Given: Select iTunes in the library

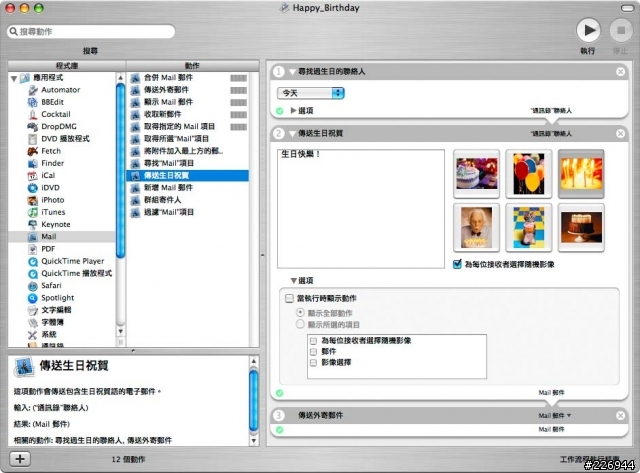Looking at the screenshot, I should point(53,212).
